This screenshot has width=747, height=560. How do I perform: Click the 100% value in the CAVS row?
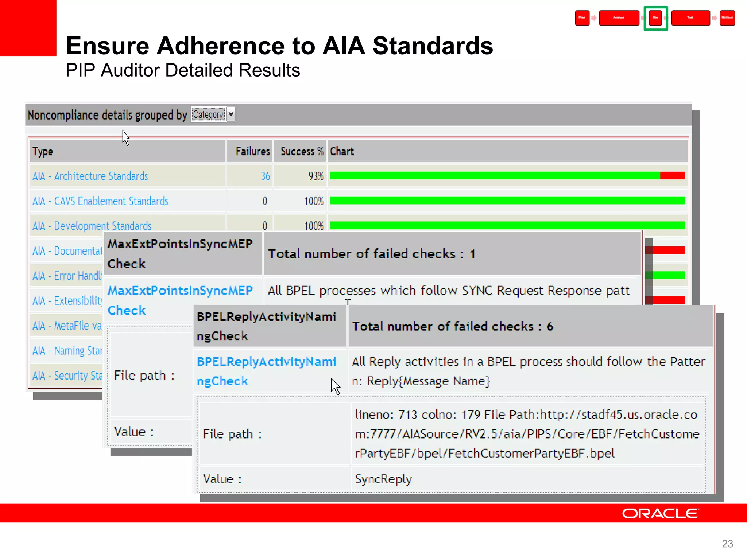pos(314,201)
